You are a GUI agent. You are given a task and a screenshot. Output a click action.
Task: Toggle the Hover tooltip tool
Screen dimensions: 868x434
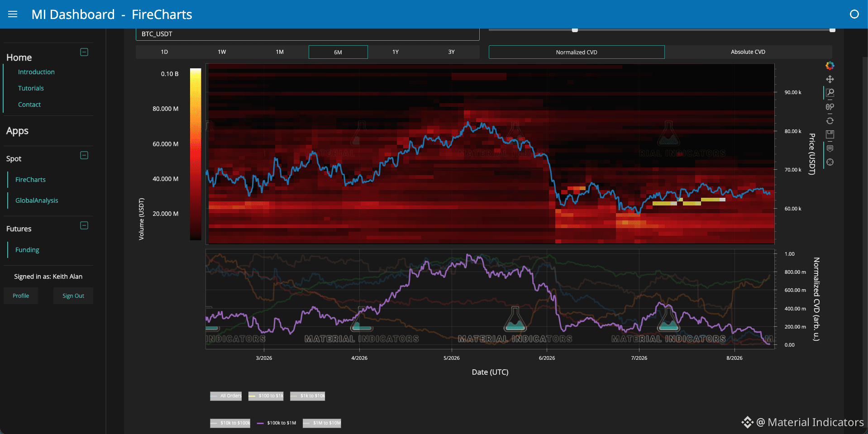(x=830, y=148)
